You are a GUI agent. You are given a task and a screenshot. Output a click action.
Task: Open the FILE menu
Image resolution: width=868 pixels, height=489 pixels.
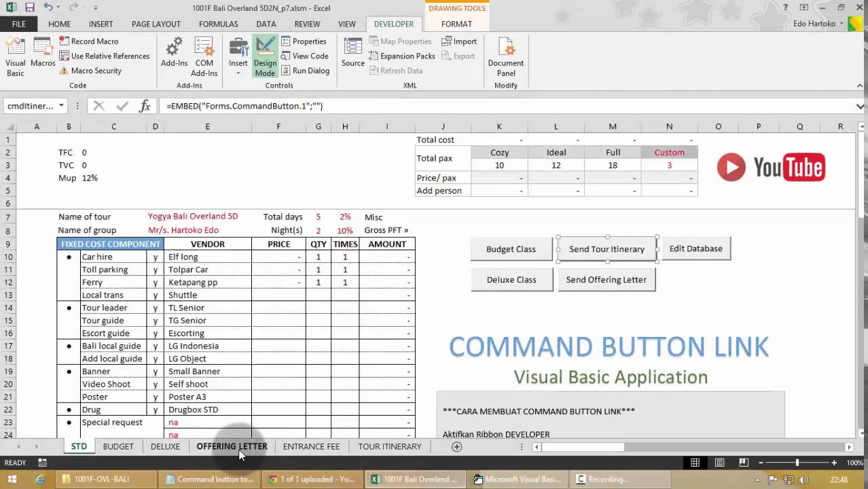pyautogui.click(x=19, y=24)
